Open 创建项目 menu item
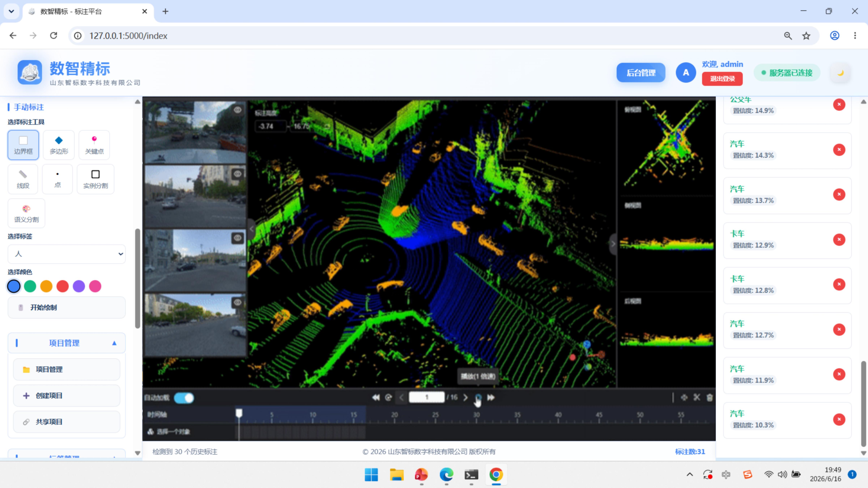The image size is (868, 488). pos(67,396)
